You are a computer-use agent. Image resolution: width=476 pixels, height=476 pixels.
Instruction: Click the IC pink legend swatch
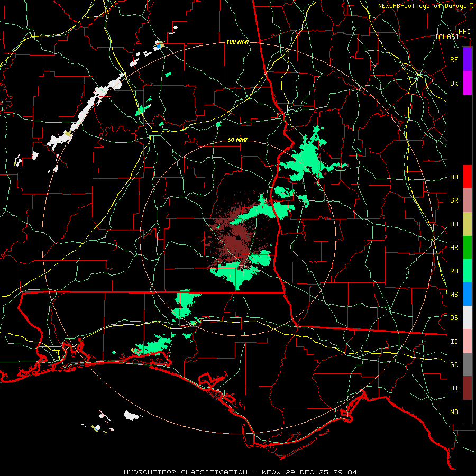click(467, 341)
